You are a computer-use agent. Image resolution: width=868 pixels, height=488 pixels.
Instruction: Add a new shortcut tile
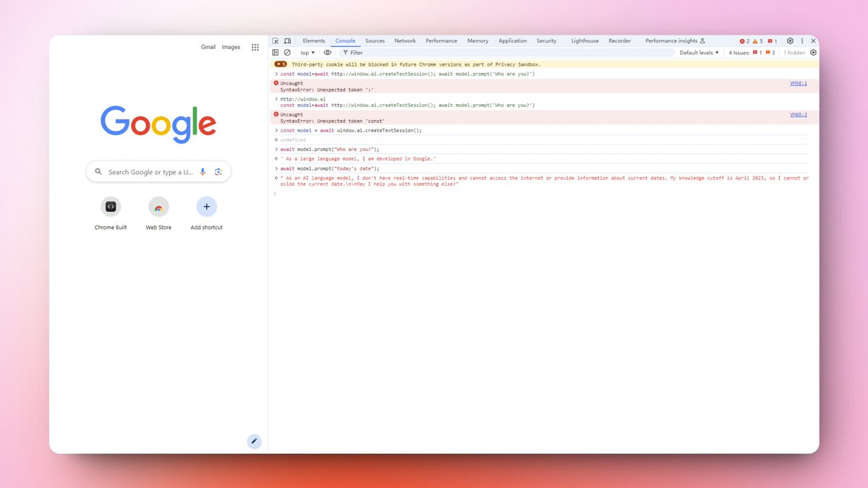coord(206,213)
